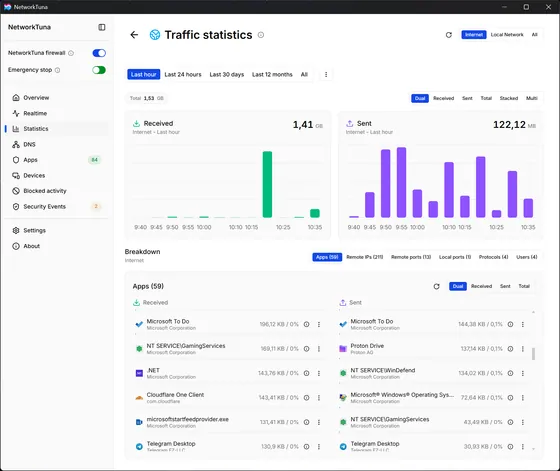Open info for NT SERVICE\WinDefend sent row
Screen dimensions: 560x471
point(510,373)
